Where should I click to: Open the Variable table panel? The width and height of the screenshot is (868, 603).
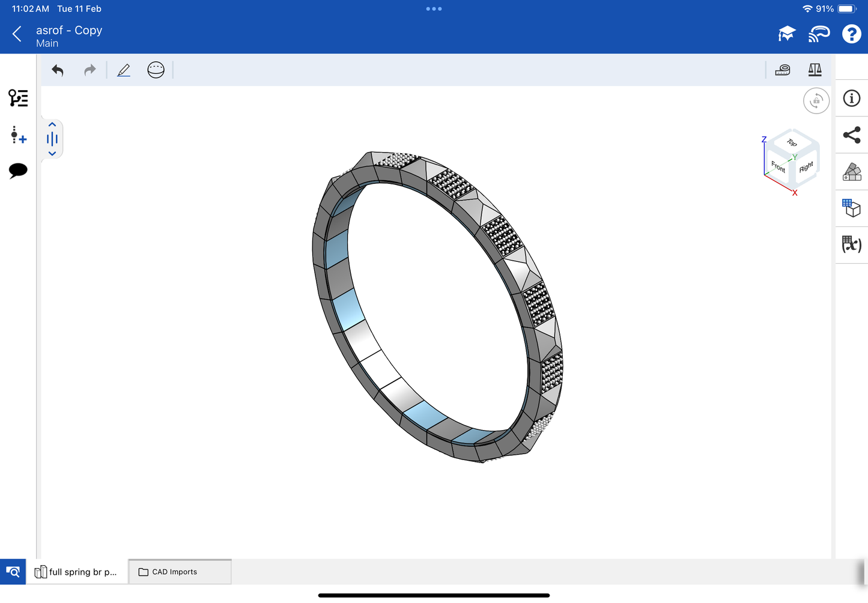pos(852,244)
